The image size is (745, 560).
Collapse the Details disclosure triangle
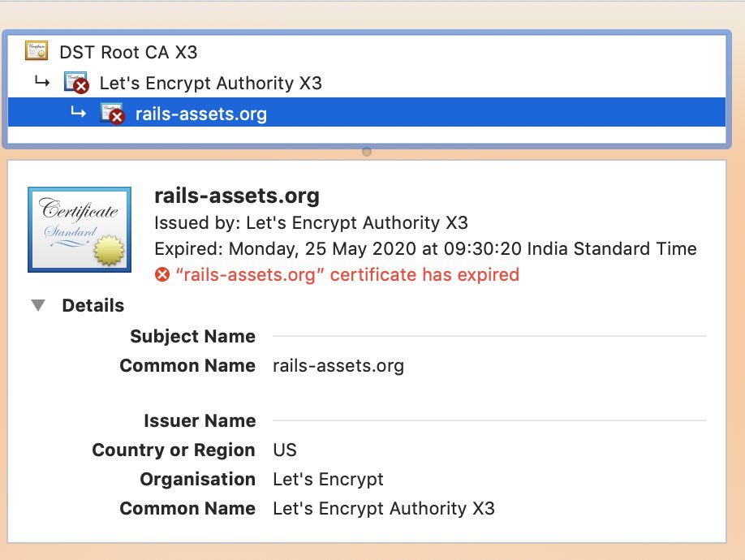click(38, 305)
